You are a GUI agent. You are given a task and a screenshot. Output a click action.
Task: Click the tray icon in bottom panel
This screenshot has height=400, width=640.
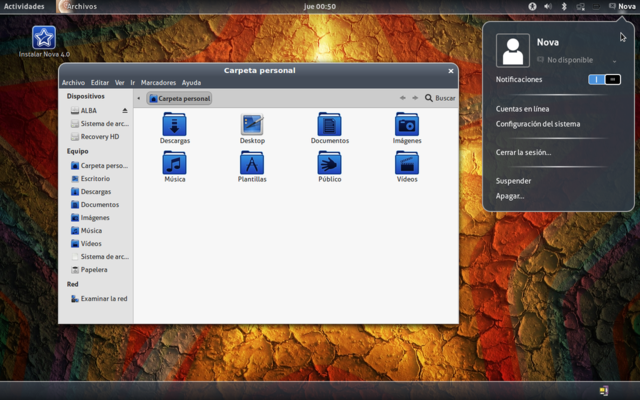pos(604,391)
